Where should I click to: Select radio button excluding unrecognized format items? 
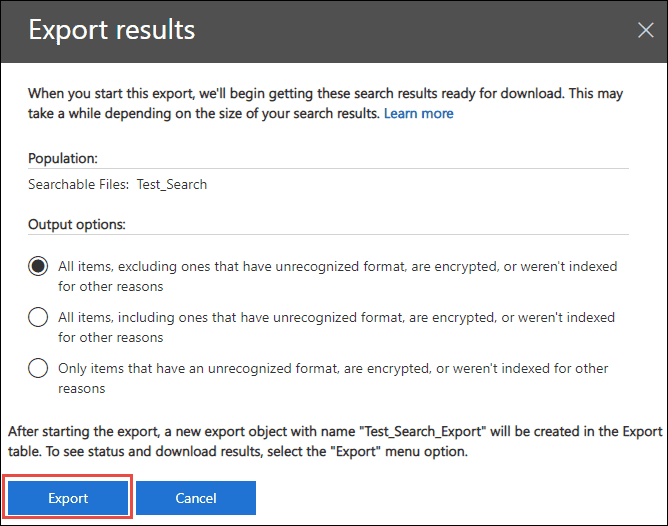(x=39, y=267)
